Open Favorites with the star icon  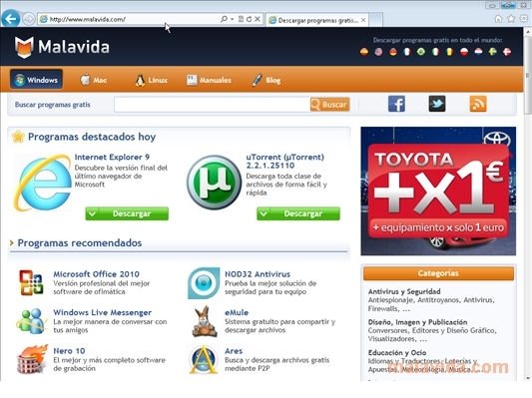[x=511, y=19]
